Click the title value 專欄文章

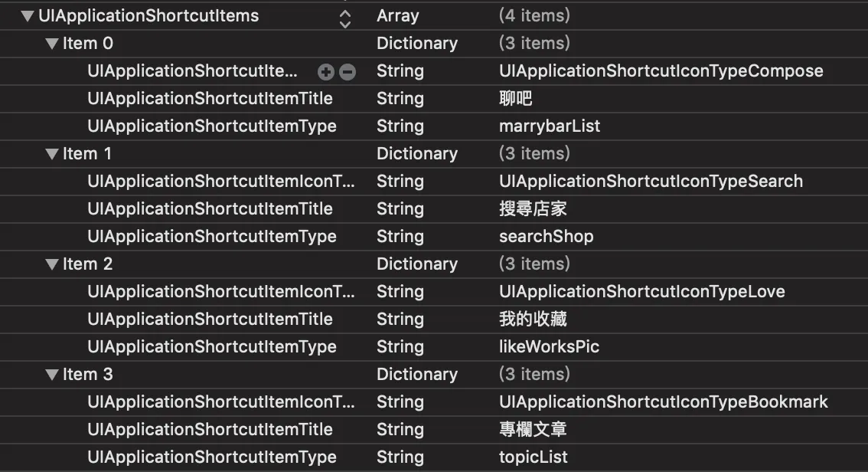point(540,429)
